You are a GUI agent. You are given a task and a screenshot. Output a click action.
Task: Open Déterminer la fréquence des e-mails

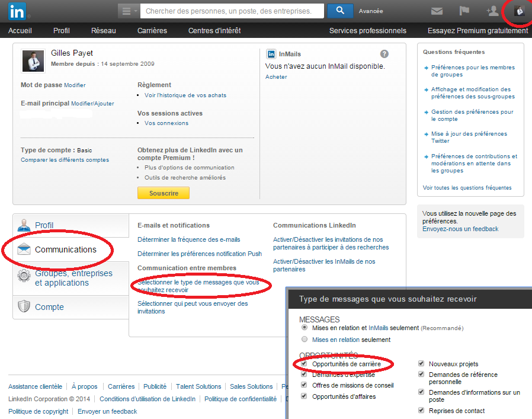[188, 239]
